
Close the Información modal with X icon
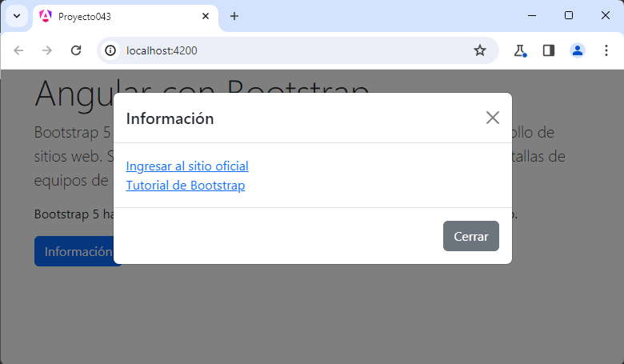coord(492,118)
